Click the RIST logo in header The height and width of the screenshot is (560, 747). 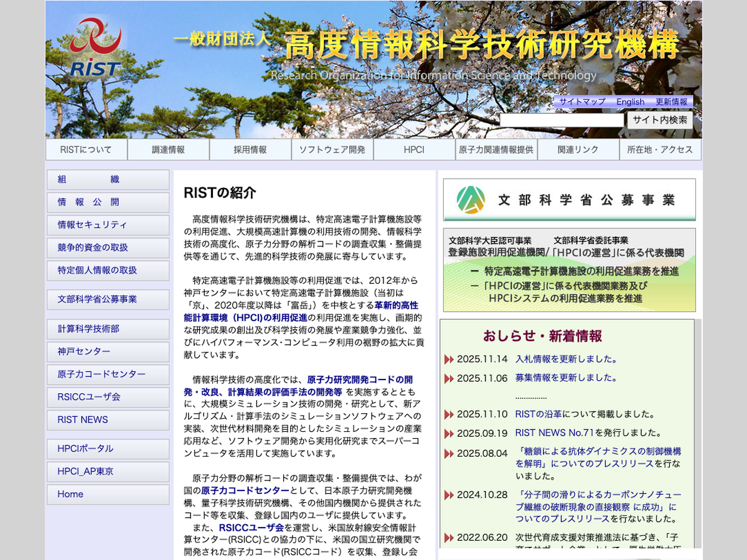click(95, 47)
